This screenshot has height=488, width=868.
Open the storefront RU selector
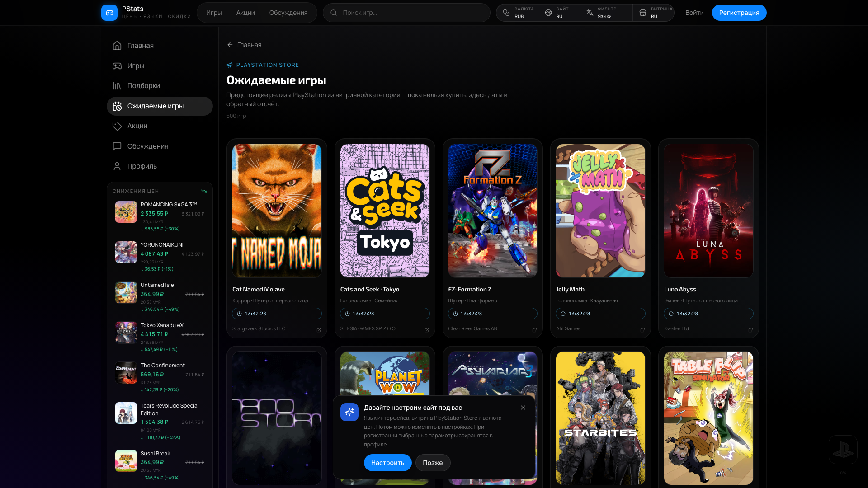click(x=654, y=13)
